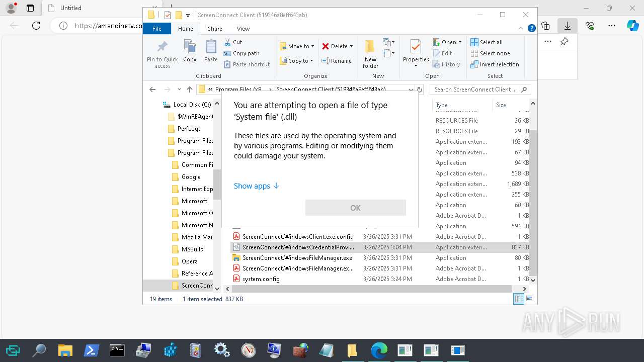The image size is (644, 362).
Task: Click Properties quick access toolbar icon
Action: click(168, 15)
